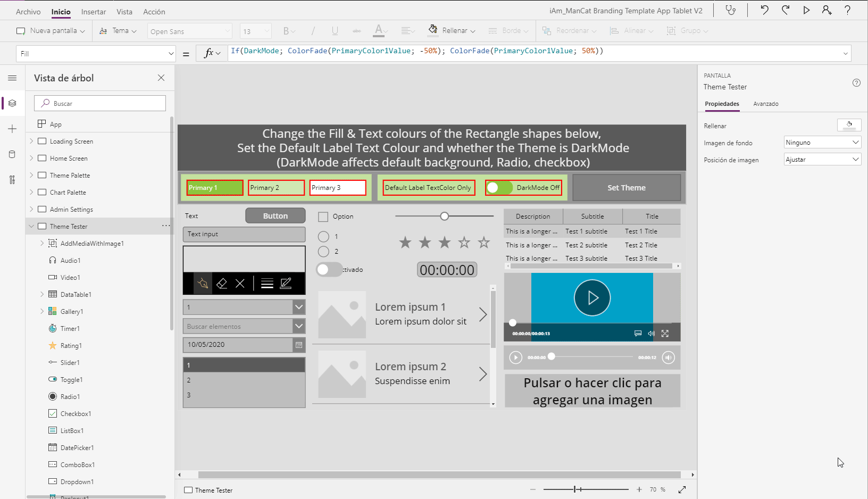The image size is (868, 499).
Task: Click the Set Theme button
Action: [x=627, y=188]
